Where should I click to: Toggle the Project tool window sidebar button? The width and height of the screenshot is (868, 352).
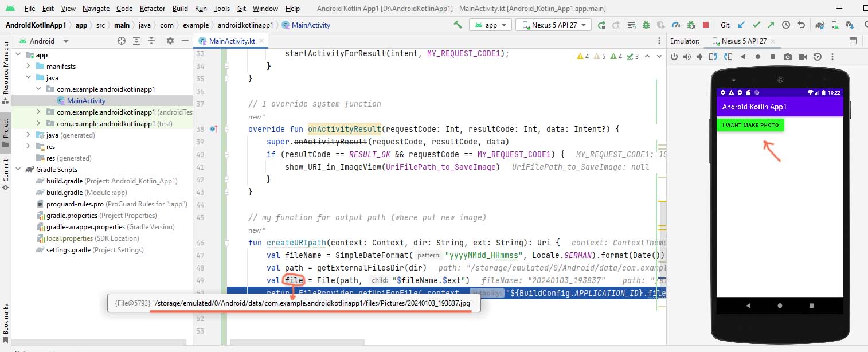(6, 130)
